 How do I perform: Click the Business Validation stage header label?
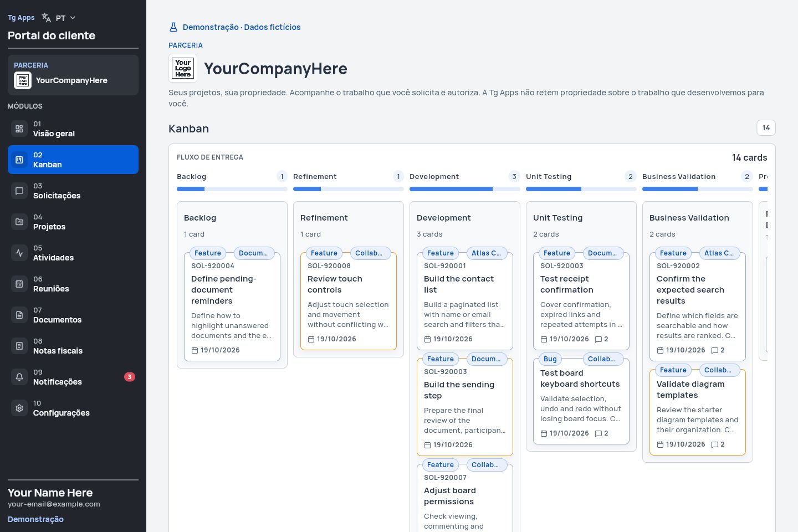coord(679,177)
